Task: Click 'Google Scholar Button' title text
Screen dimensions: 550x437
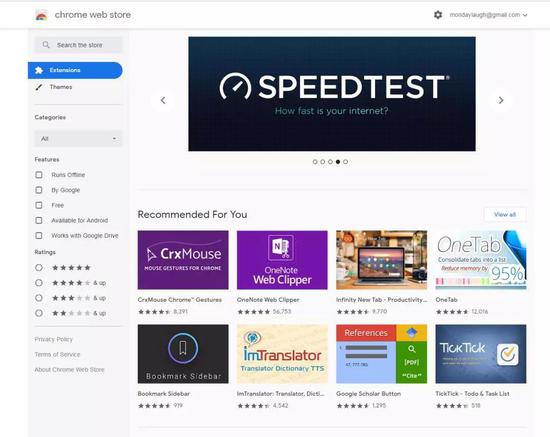Action: [368, 394]
